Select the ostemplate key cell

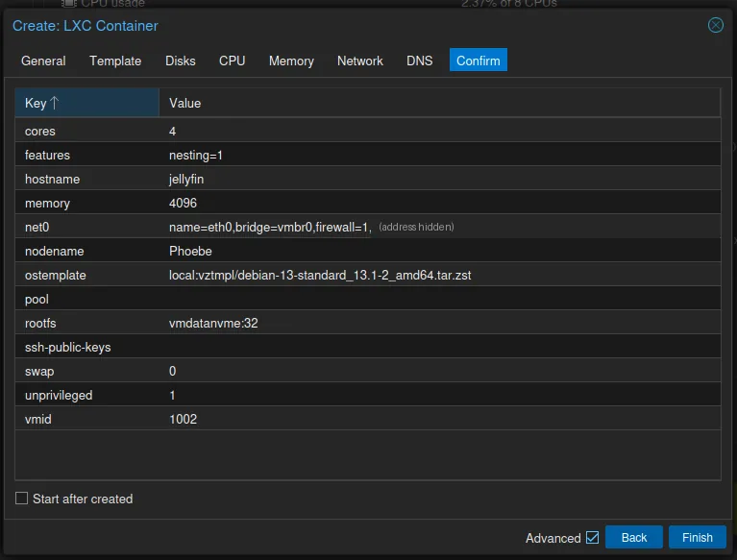click(86, 275)
